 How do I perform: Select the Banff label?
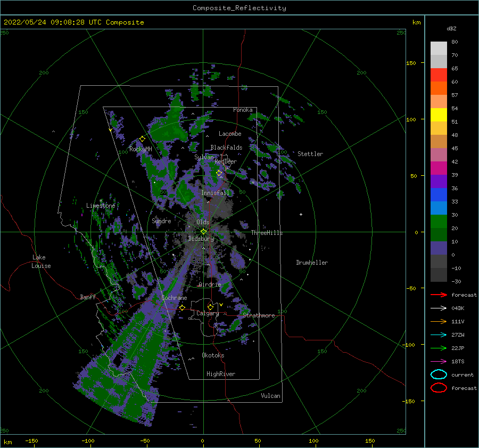tap(88, 297)
